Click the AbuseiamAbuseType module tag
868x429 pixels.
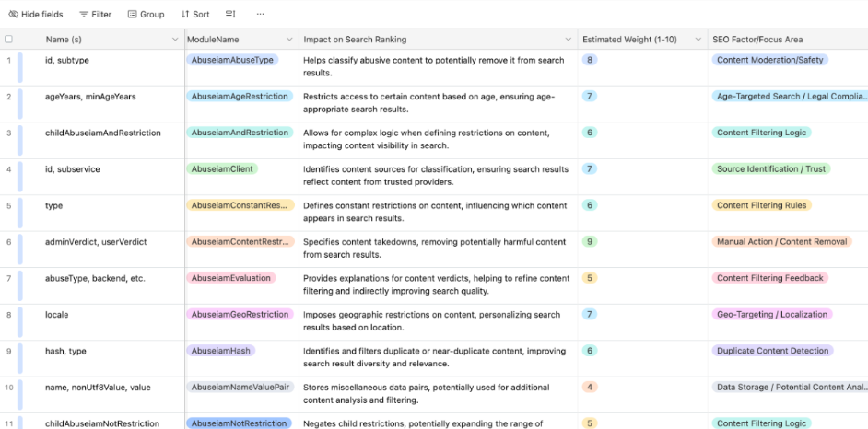point(232,60)
